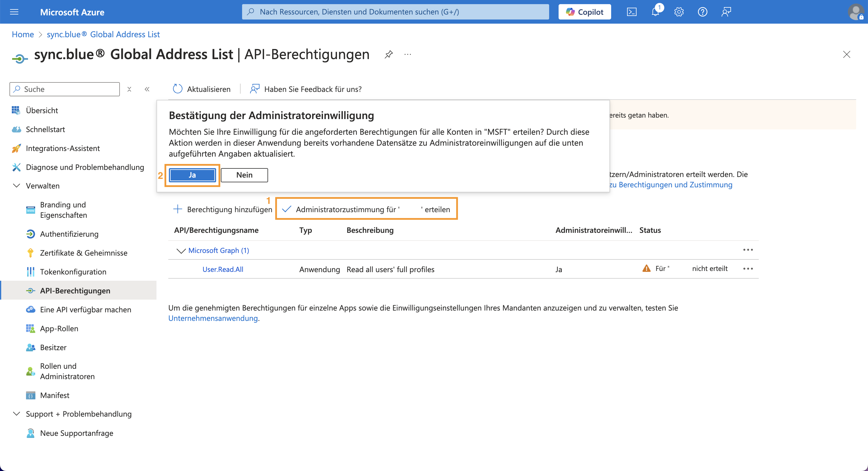This screenshot has height=471, width=868.
Task: Pin this blade to dashboard
Action: point(389,54)
